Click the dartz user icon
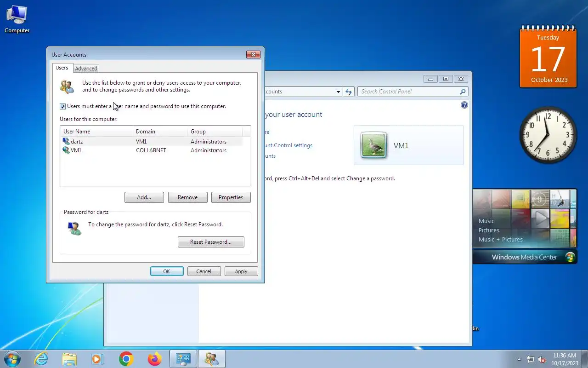The height and width of the screenshot is (368, 588). tap(66, 141)
